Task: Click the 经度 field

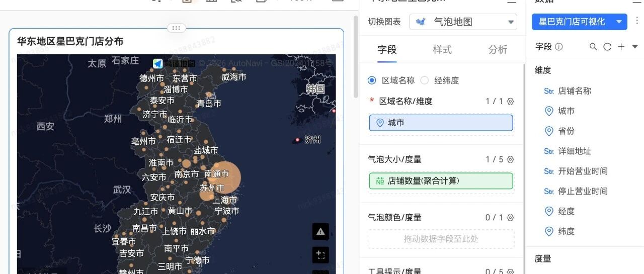Action: (x=567, y=212)
